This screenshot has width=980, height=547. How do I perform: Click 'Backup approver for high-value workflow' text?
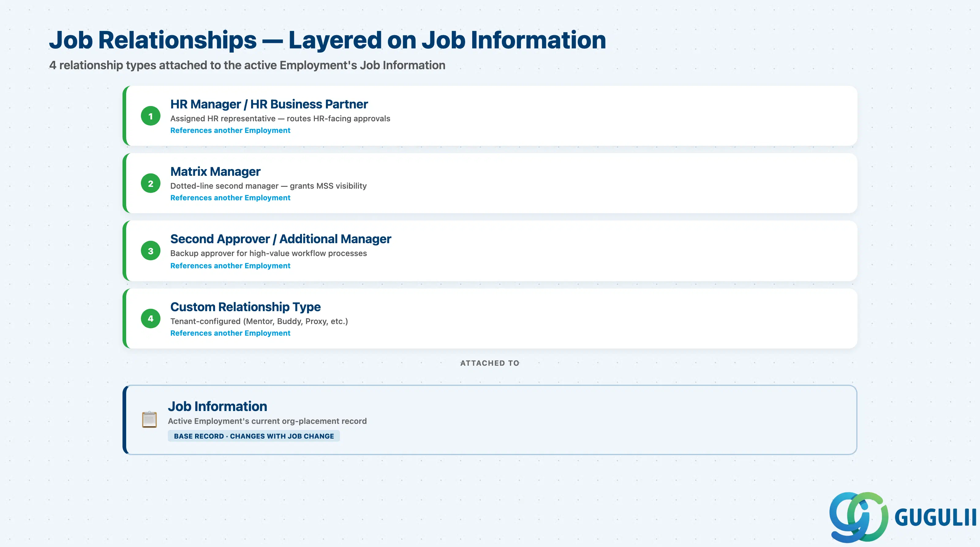click(x=268, y=253)
